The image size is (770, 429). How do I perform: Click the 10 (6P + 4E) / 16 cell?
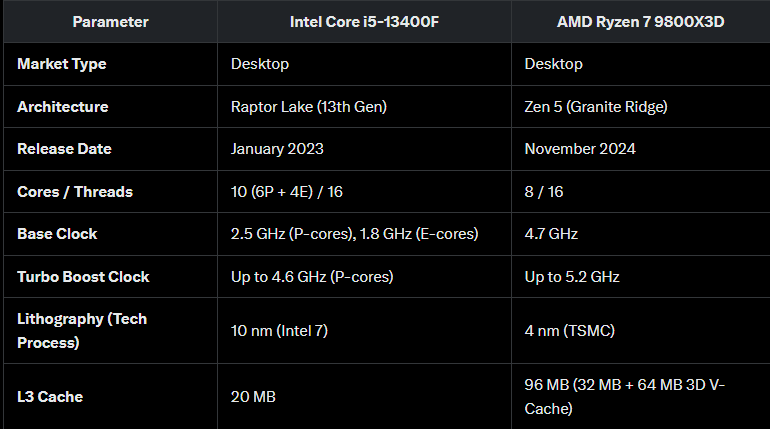287,192
